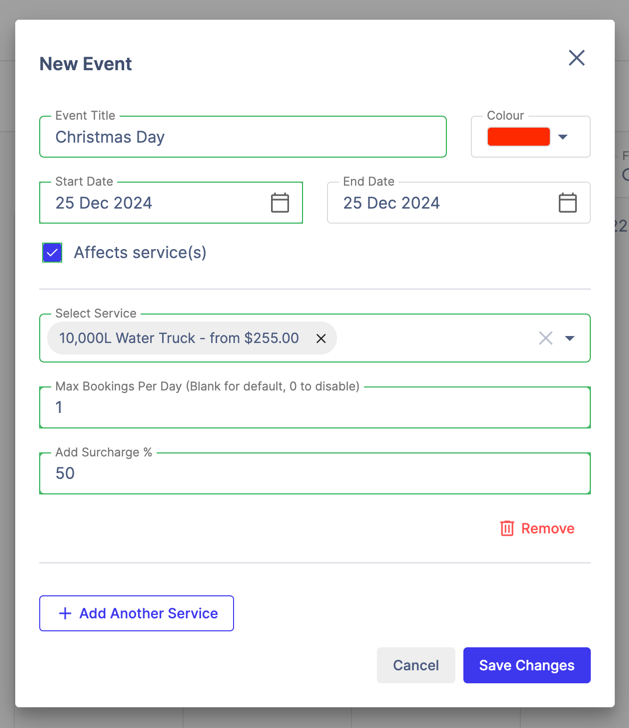Click the Remove service link
The image size is (629, 728).
(x=547, y=528)
